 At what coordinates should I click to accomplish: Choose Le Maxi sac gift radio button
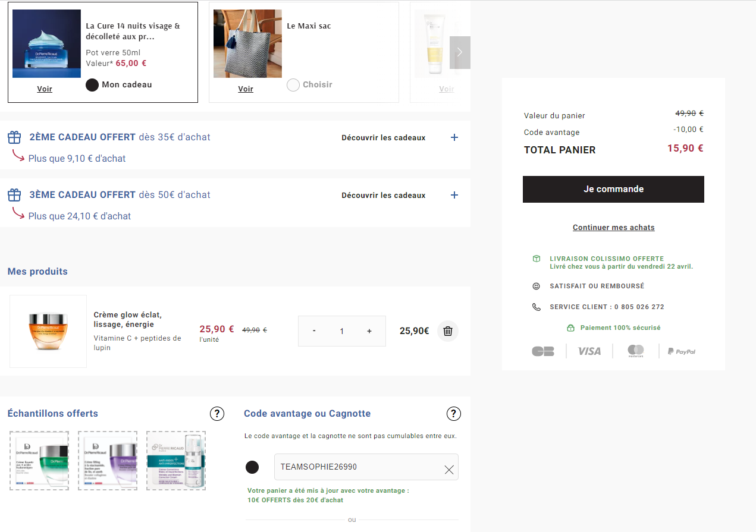point(293,85)
